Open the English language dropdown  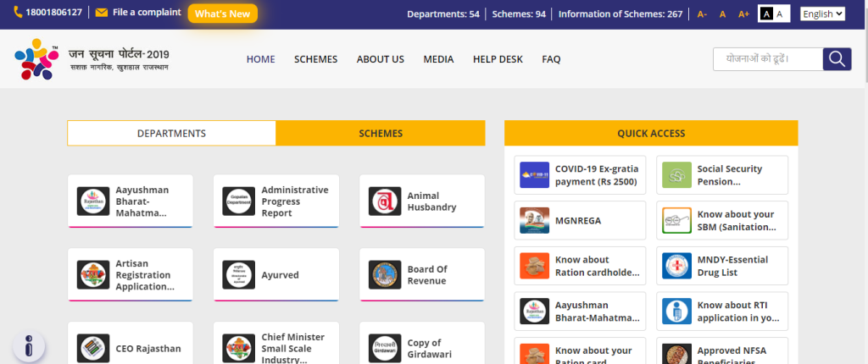822,14
